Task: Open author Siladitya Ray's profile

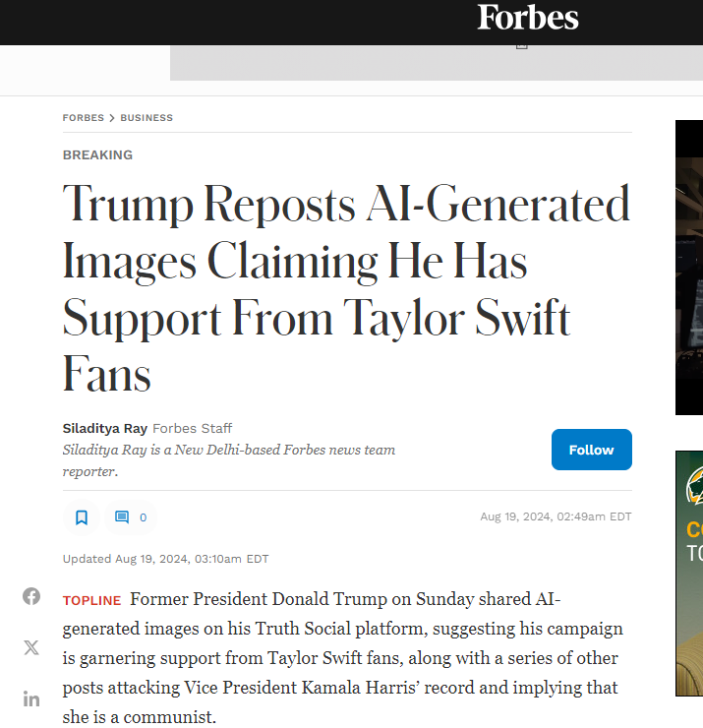Action: tap(105, 428)
